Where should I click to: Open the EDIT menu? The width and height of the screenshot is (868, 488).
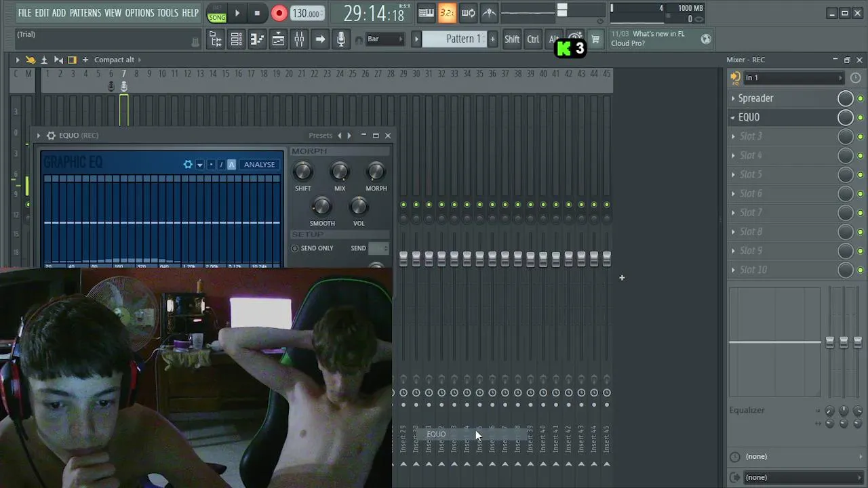pyautogui.click(x=42, y=13)
